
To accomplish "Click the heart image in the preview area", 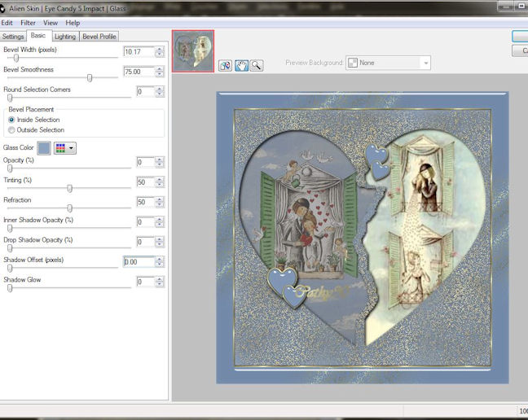I will point(363,238).
